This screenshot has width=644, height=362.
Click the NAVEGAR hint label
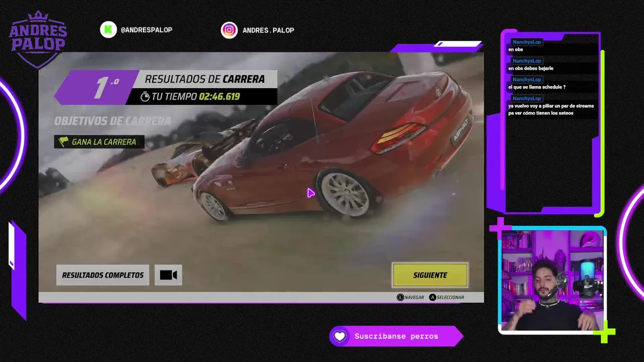point(414,297)
